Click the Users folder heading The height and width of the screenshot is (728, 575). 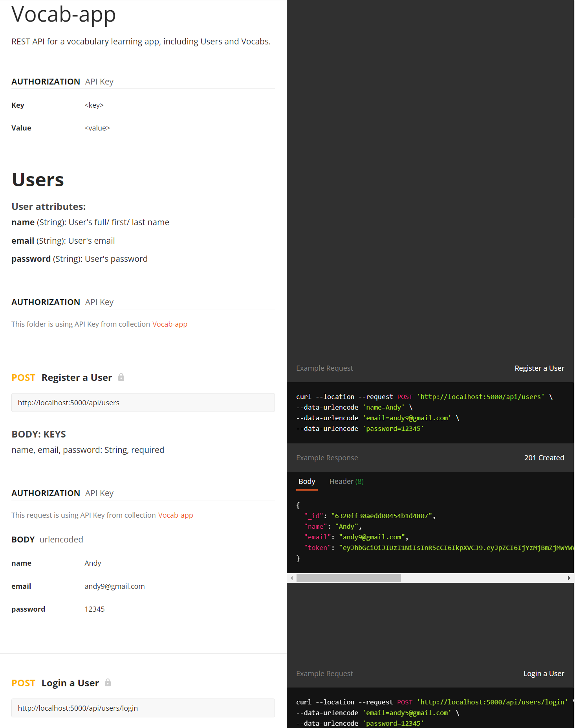click(x=38, y=180)
